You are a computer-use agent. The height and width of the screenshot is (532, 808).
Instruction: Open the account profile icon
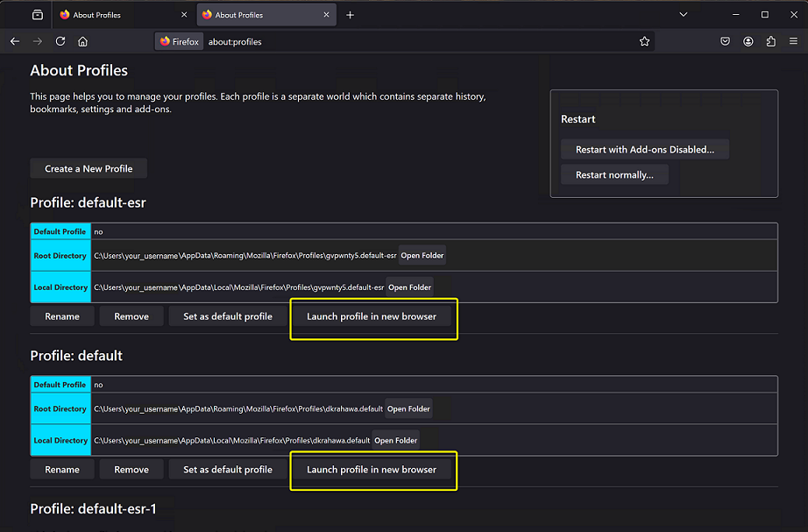click(748, 41)
